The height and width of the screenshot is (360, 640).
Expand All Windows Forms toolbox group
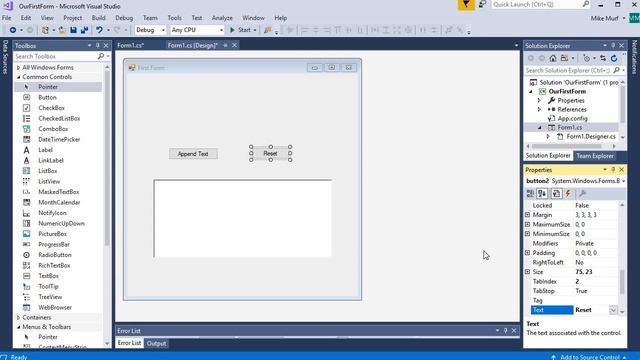(x=18, y=67)
